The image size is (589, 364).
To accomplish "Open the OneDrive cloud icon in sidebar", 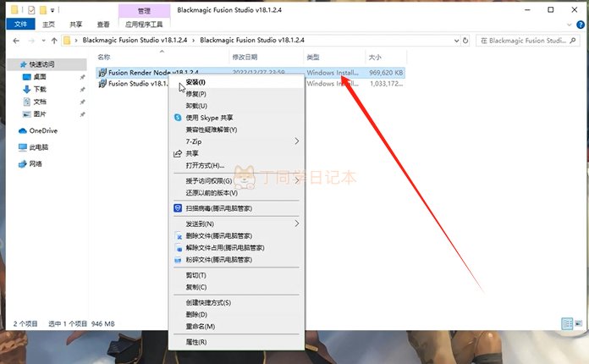I will click(23, 130).
